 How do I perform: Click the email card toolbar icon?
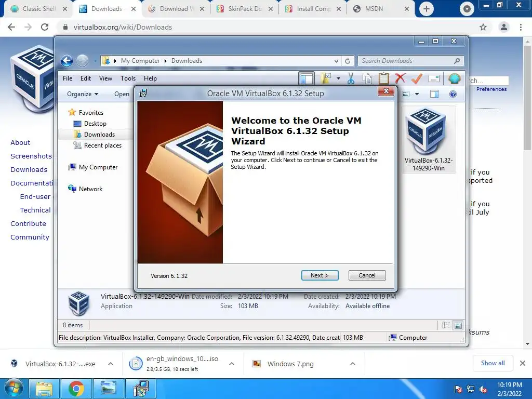(x=434, y=78)
